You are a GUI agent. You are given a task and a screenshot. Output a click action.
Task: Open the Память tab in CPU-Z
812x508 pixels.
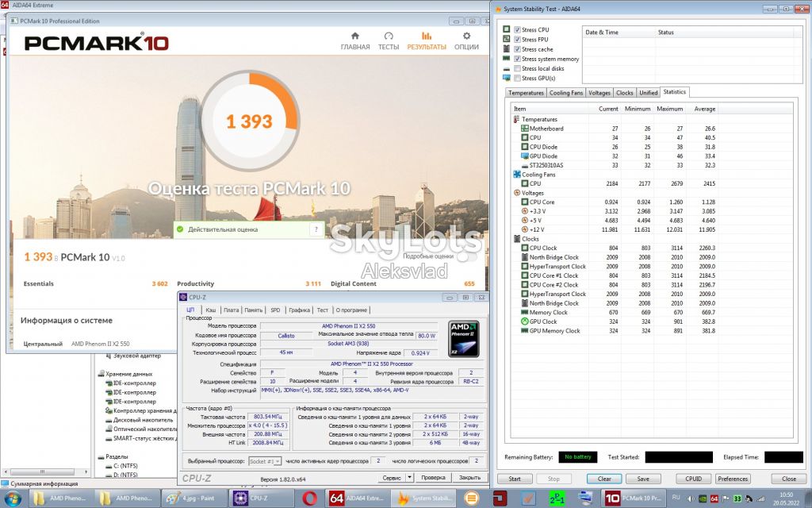tap(254, 310)
